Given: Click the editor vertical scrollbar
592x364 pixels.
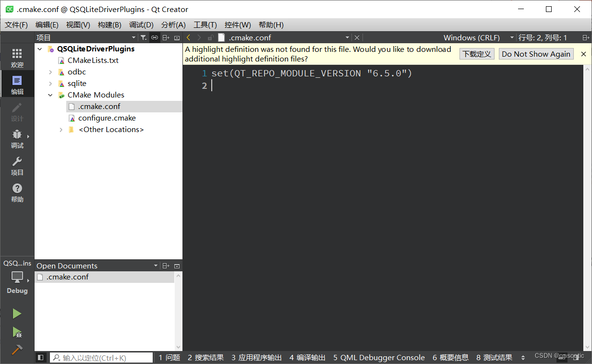Looking at the screenshot, I should [587, 208].
